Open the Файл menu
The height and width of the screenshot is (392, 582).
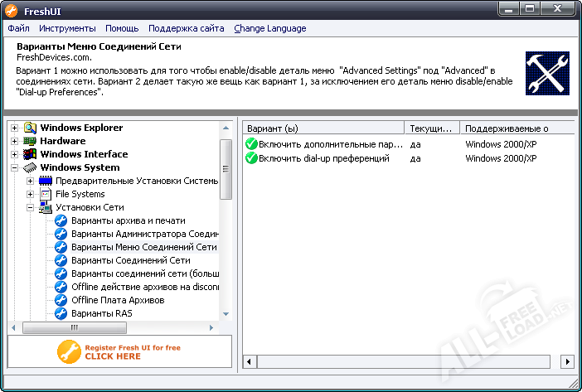point(18,28)
